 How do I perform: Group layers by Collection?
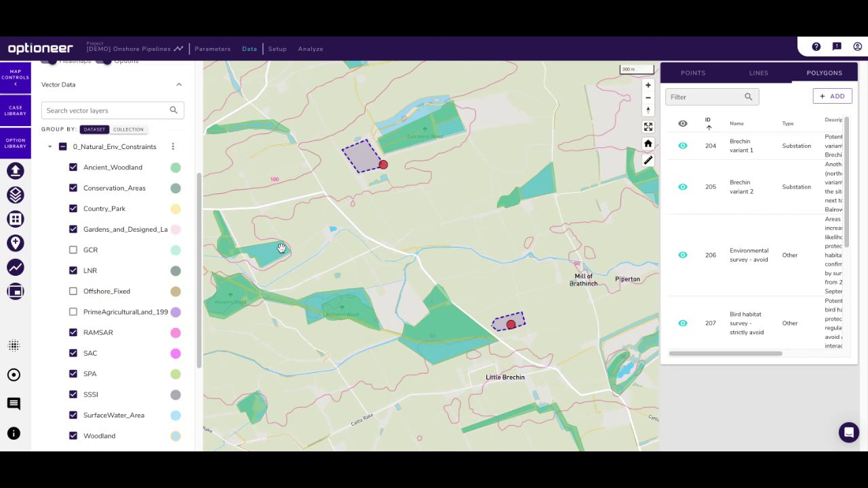point(129,129)
